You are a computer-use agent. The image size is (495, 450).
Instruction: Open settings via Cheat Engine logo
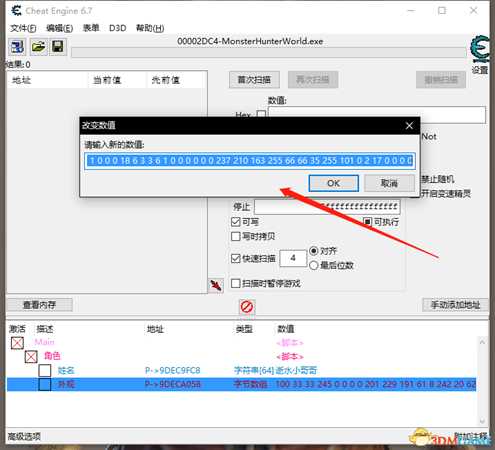click(x=480, y=49)
